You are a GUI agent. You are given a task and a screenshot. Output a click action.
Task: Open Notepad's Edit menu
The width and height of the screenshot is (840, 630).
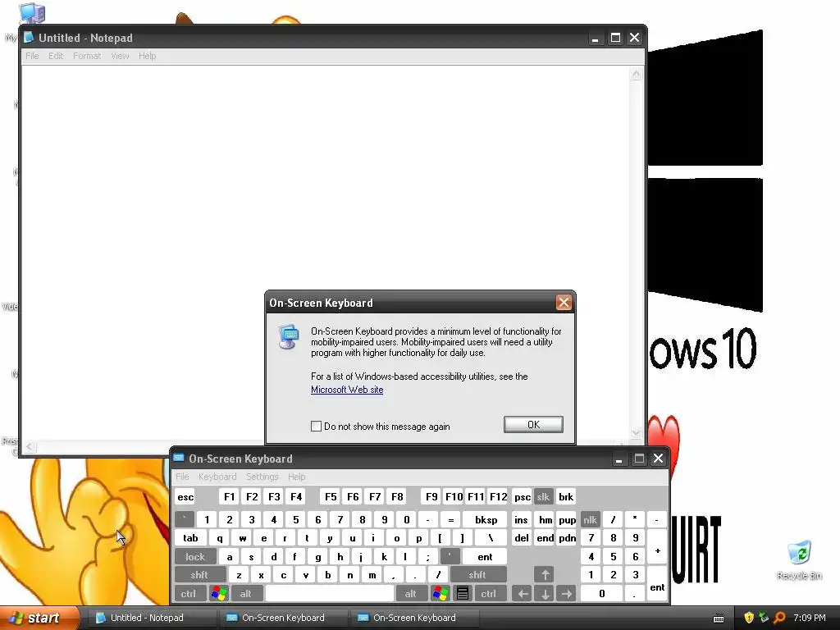(x=56, y=56)
